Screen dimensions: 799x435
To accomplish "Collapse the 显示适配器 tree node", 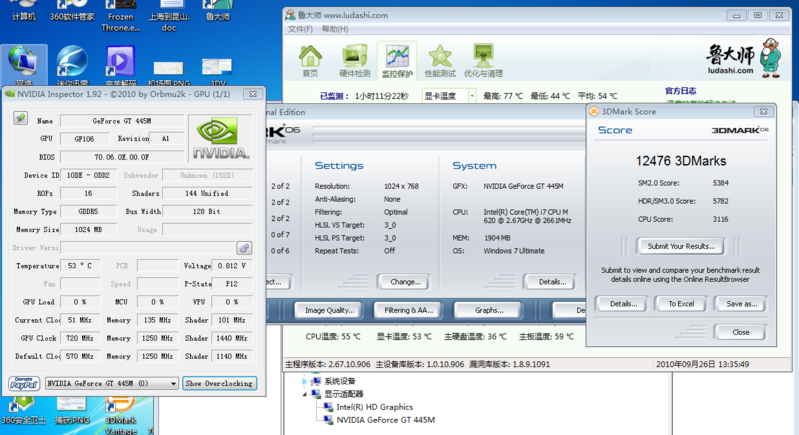I will pos(305,394).
